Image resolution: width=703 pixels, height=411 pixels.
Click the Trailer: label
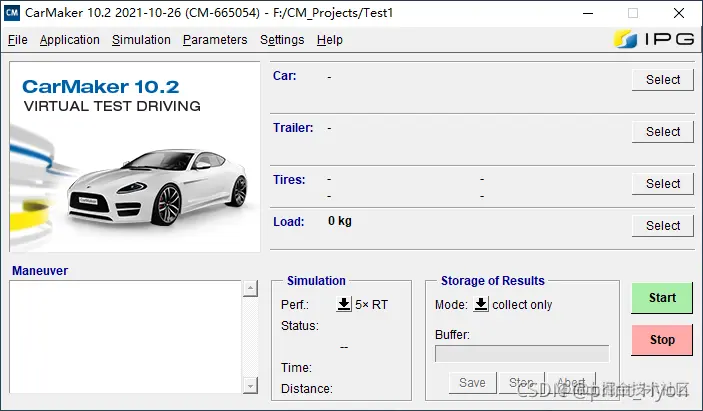293,128
